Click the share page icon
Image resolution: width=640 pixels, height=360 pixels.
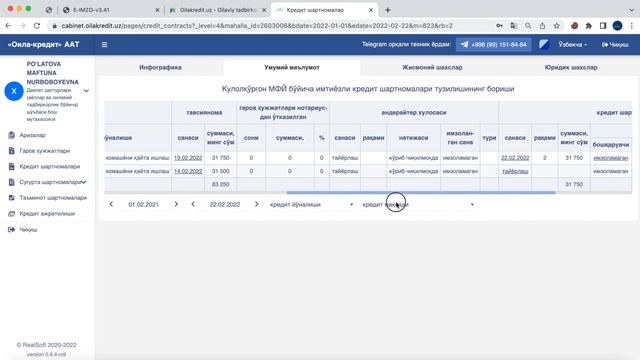point(542,26)
